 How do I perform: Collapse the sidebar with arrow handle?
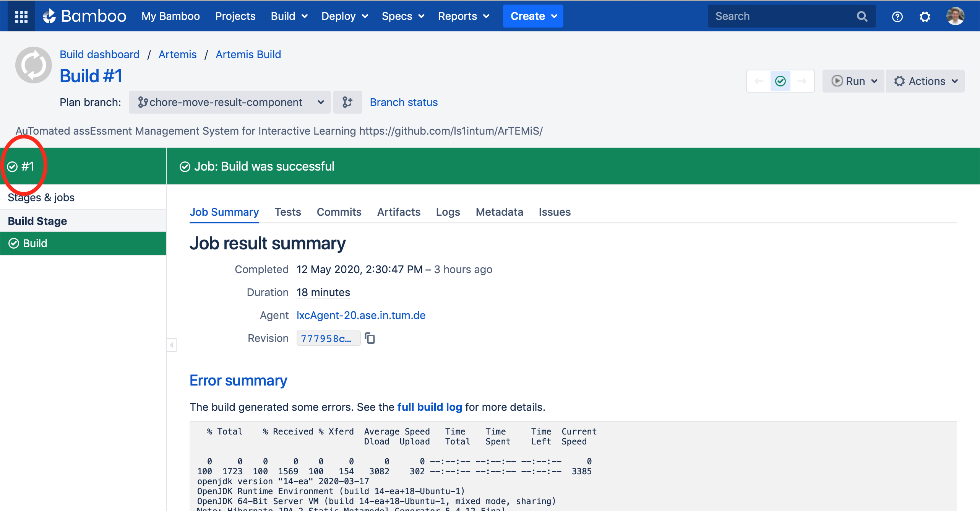click(172, 345)
